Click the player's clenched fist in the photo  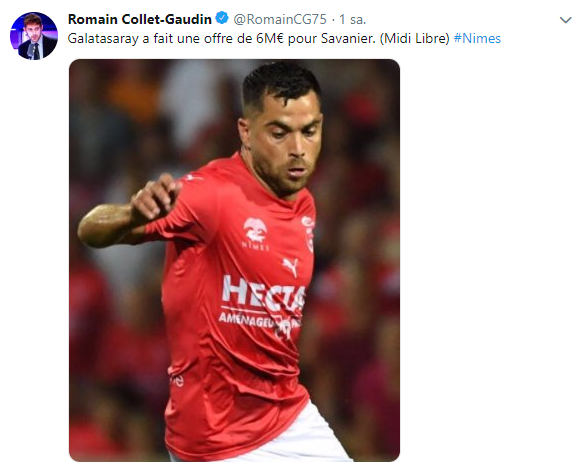point(154,196)
